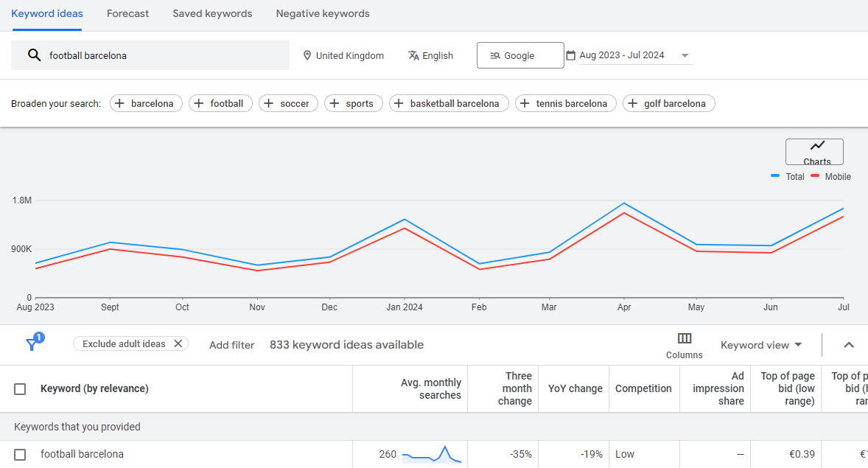Click the -35% three month change value
Screen dimensions: 868x468
tap(520, 454)
